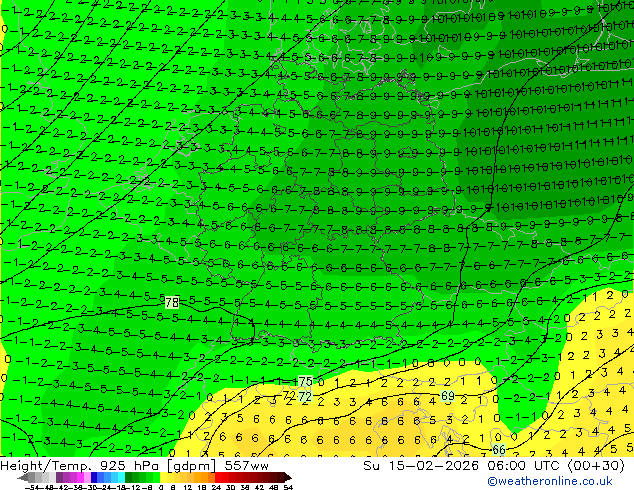Click the 'Height/Temp. 925 hPa [gdpm] 557ww' map title

[134, 466]
